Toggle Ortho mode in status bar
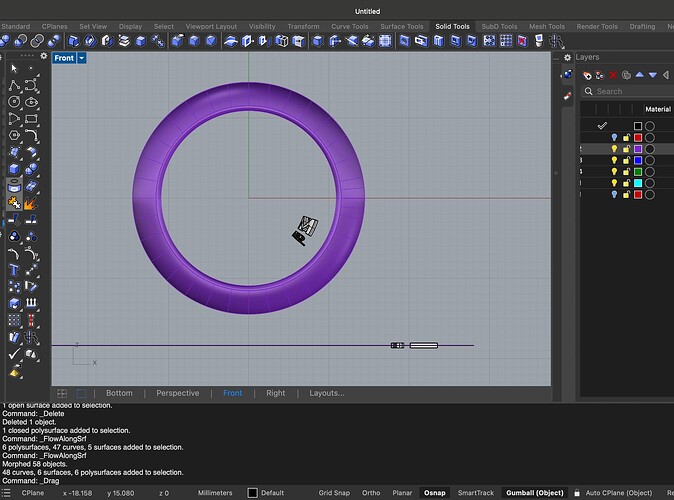Image resolution: width=674 pixels, height=500 pixels. (x=371, y=493)
